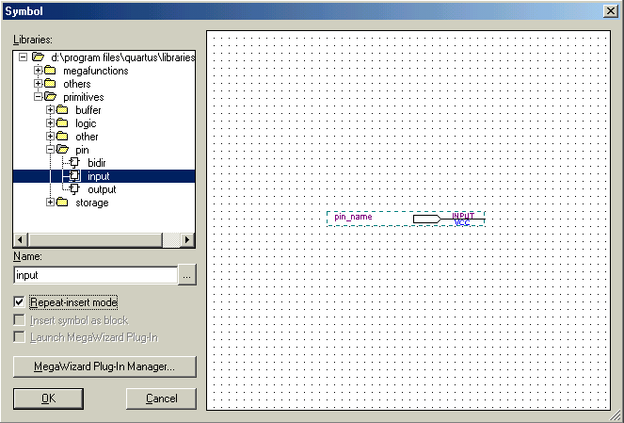Viewport: 624px width, 423px height.
Task: Click the other folder icon under primitives
Action: tap(62, 136)
